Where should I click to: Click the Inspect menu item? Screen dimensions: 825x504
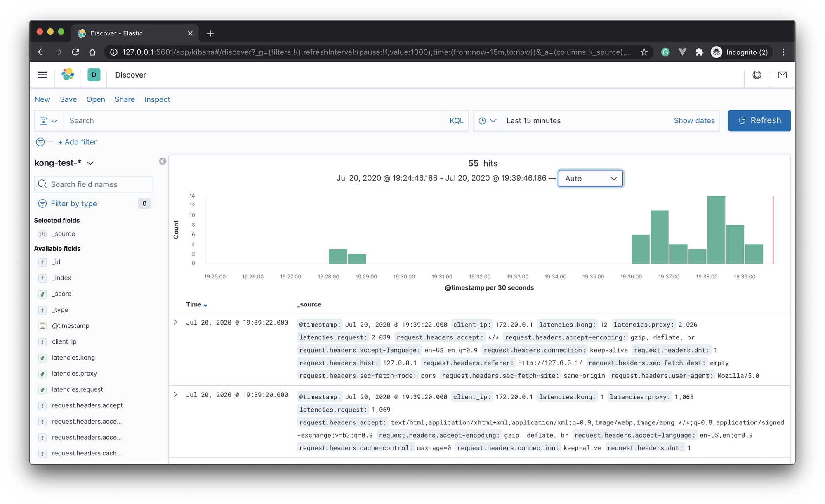pos(157,99)
